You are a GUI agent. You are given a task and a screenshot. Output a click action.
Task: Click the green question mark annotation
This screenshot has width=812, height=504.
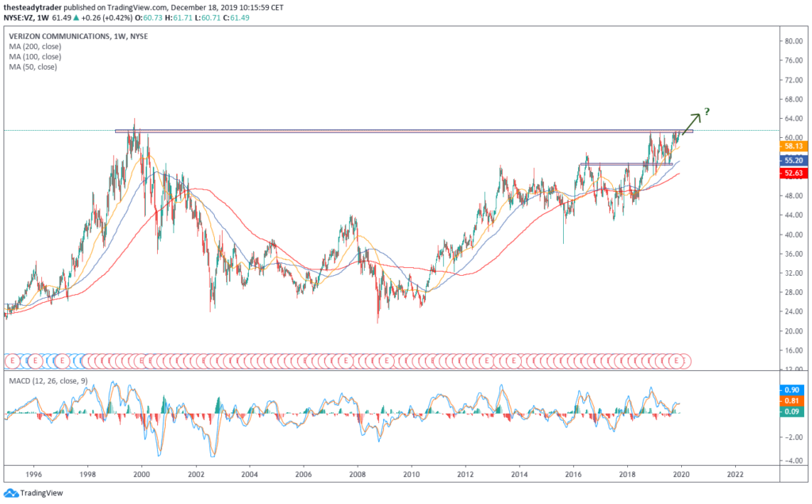click(x=705, y=112)
